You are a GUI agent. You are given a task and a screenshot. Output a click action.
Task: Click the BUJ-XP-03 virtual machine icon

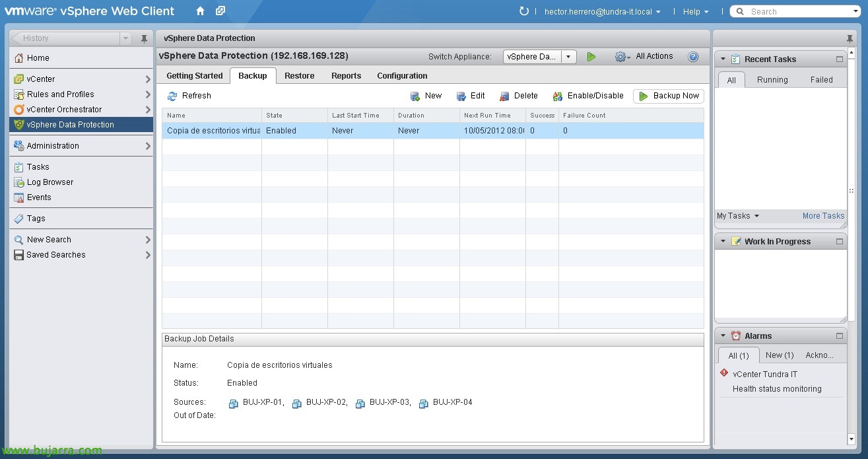pyautogui.click(x=360, y=404)
